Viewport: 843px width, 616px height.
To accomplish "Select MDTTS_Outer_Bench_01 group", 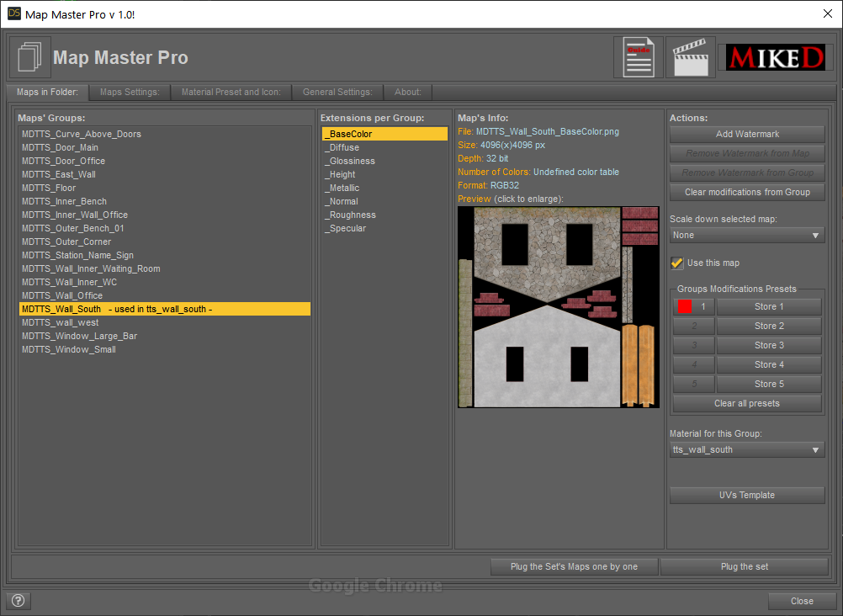I will click(x=165, y=228).
